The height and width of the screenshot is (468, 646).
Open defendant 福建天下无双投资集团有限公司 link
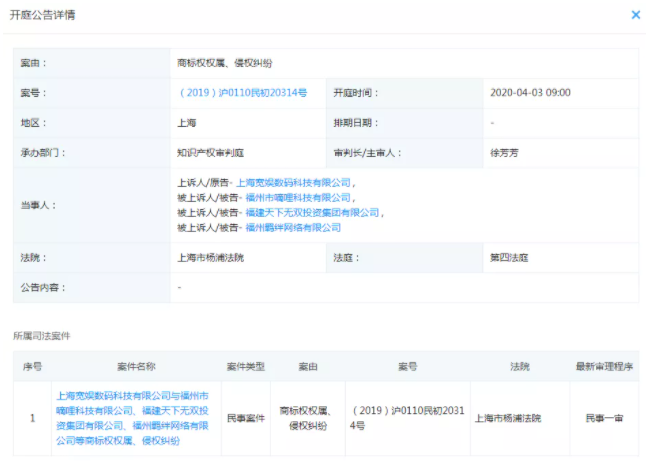(x=312, y=213)
